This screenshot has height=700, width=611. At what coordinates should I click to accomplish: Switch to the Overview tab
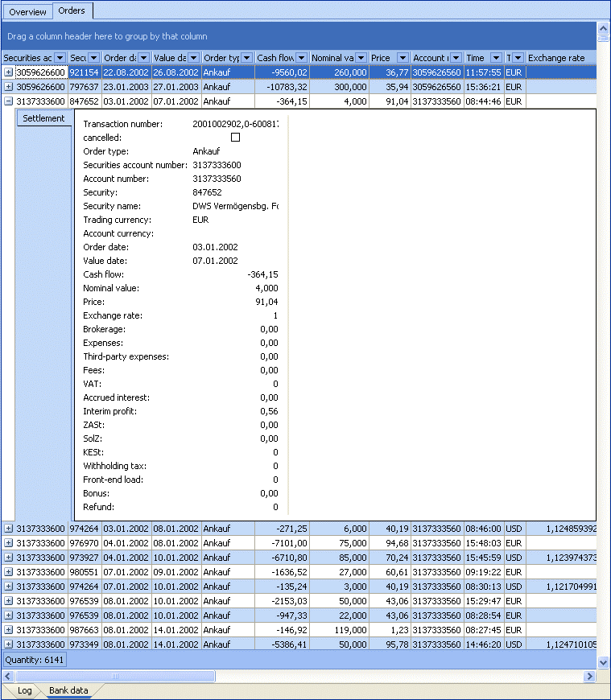(27, 12)
